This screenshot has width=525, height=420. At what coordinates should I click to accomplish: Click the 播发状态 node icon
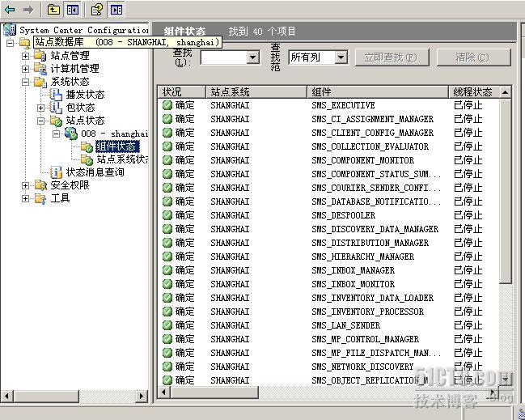click(x=56, y=95)
